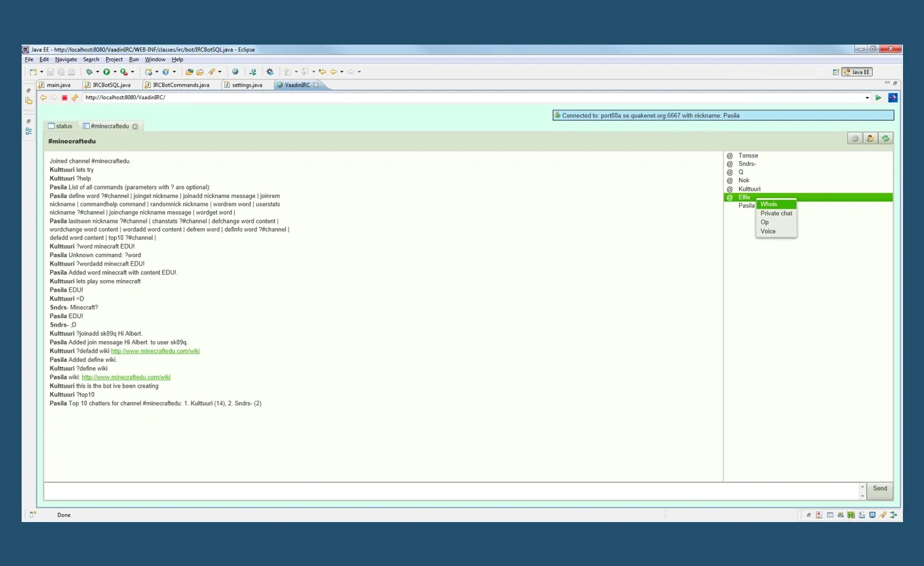The image size is (924, 566).
Task: Switch to the IRCBotCommands.java tab
Action: tap(181, 85)
